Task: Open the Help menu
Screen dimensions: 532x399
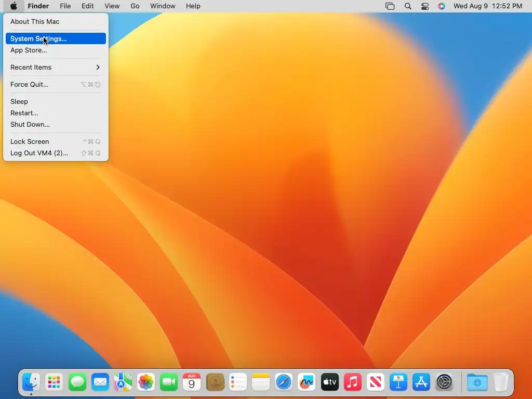Action: [193, 6]
